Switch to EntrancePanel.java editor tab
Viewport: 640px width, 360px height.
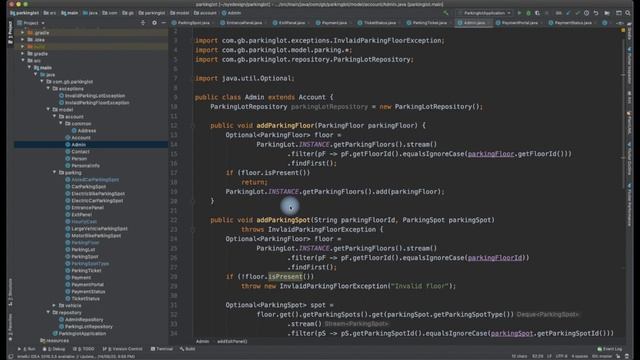241,23
